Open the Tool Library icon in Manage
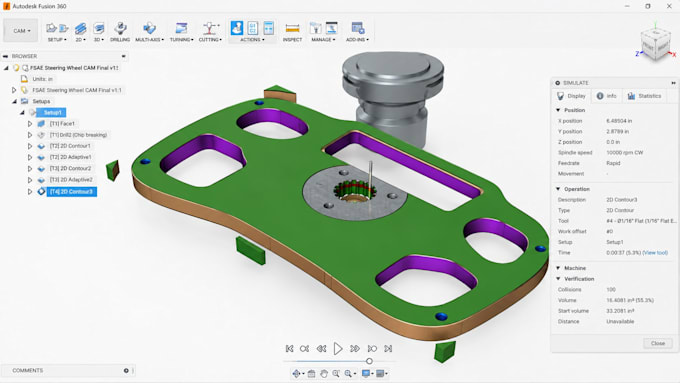Viewport: 680px width, 383px height. coord(315,28)
